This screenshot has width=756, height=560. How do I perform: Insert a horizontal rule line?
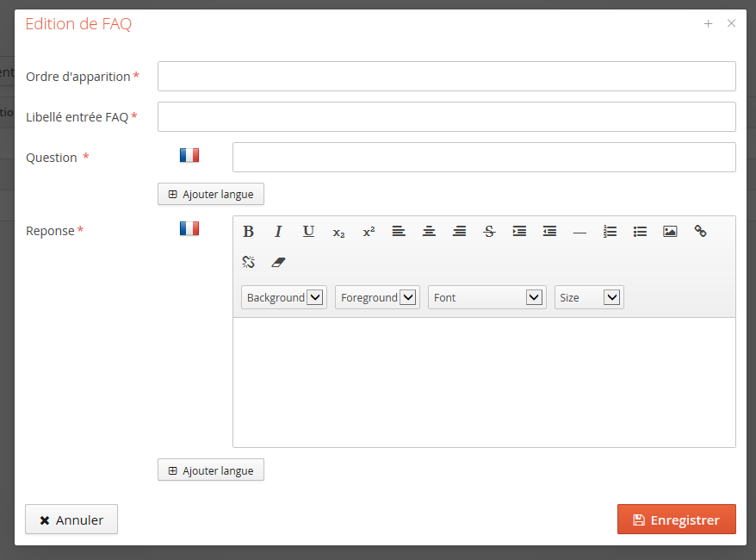pyautogui.click(x=579, y=232)
